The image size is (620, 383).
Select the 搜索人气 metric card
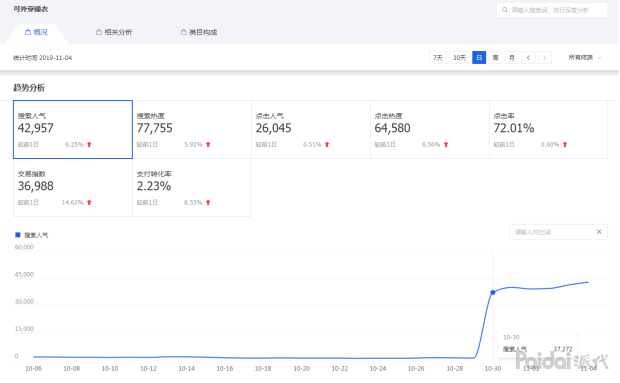pos(73,129)
